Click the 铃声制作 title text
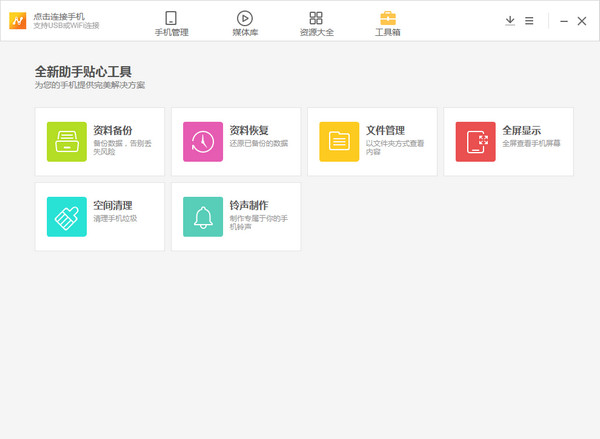The width and height of the screenshot is (600, 439). pos(249,205)
